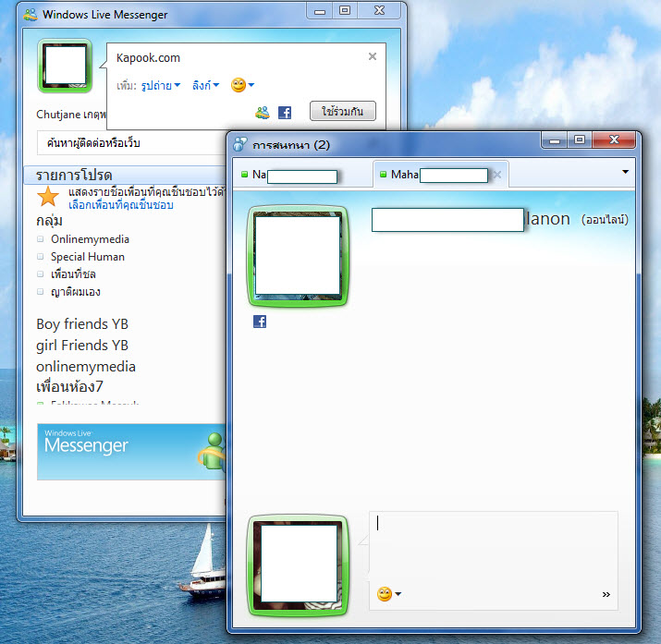Click the เลือกเพื่อนที่คุณชื่นชอบ link
The image size is (661, 644).
tap(121, 205)
